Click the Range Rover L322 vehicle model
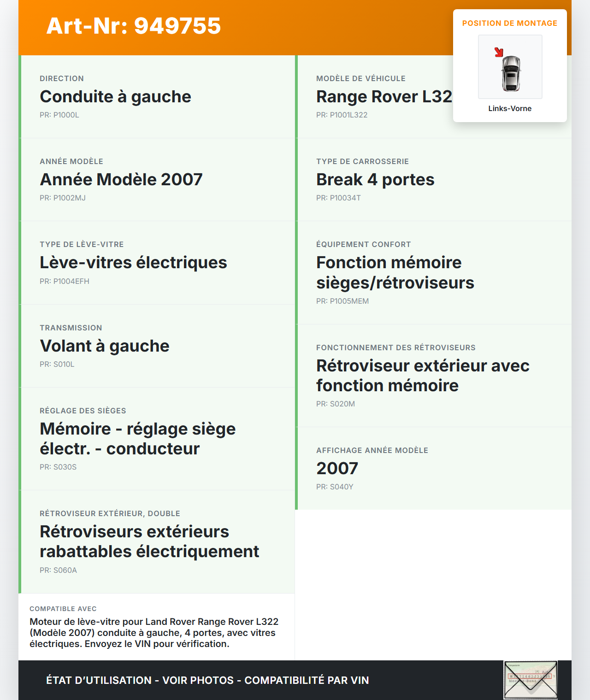590x700 pixels. [383, 97]
